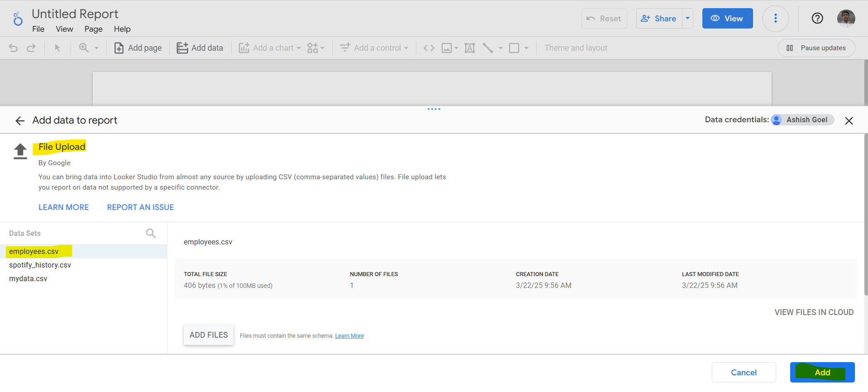Switch to View mode
This screenshot has width=868, height=392.
point(727,19)
